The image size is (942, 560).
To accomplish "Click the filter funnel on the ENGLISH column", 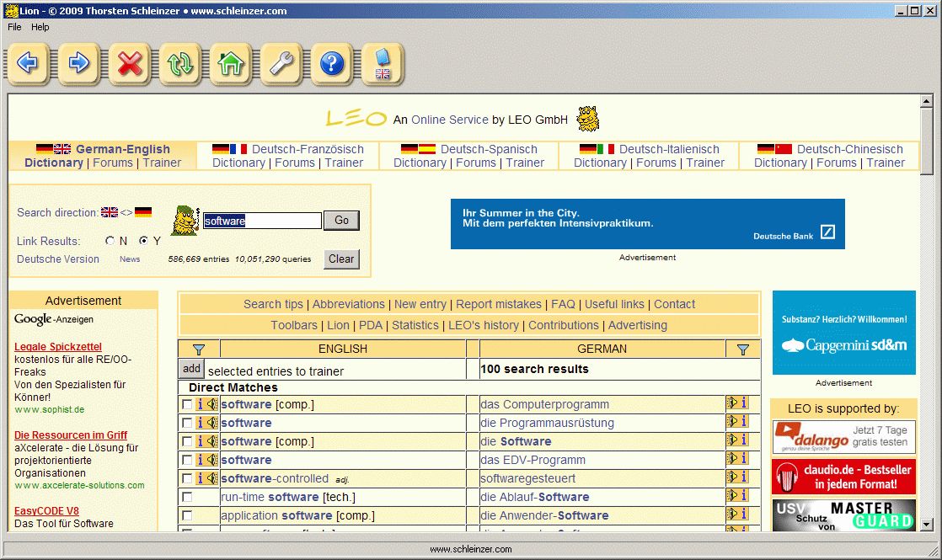I will [x=199, y=348].
